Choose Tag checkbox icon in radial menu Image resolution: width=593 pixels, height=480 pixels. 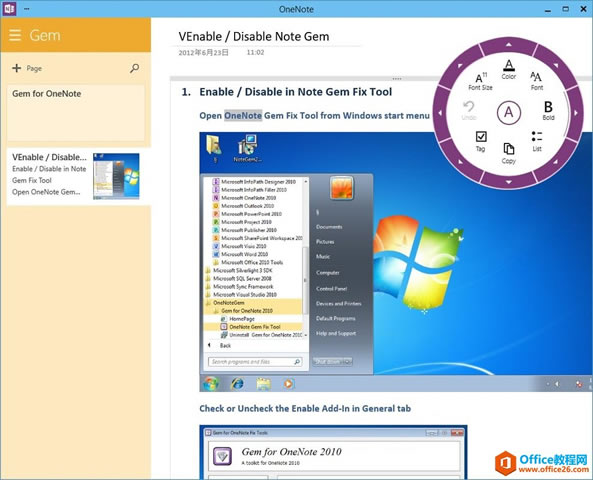(x=481, y=141)
